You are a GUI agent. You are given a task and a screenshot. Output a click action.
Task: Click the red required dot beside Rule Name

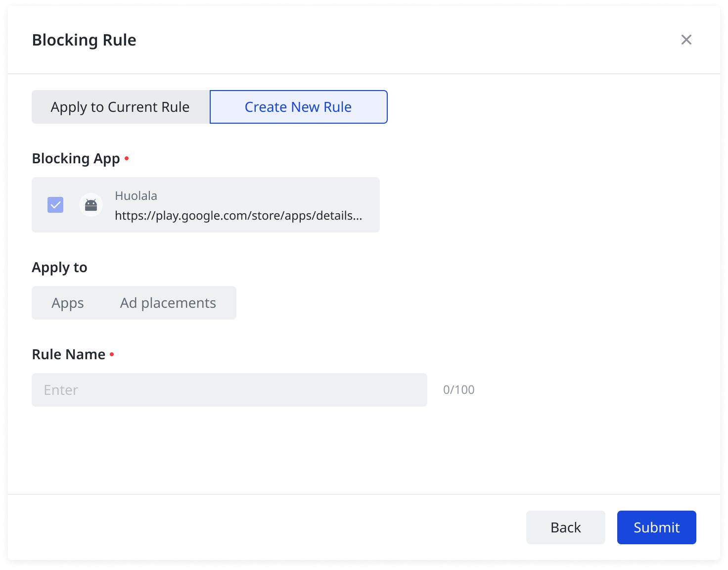(112, 354)
